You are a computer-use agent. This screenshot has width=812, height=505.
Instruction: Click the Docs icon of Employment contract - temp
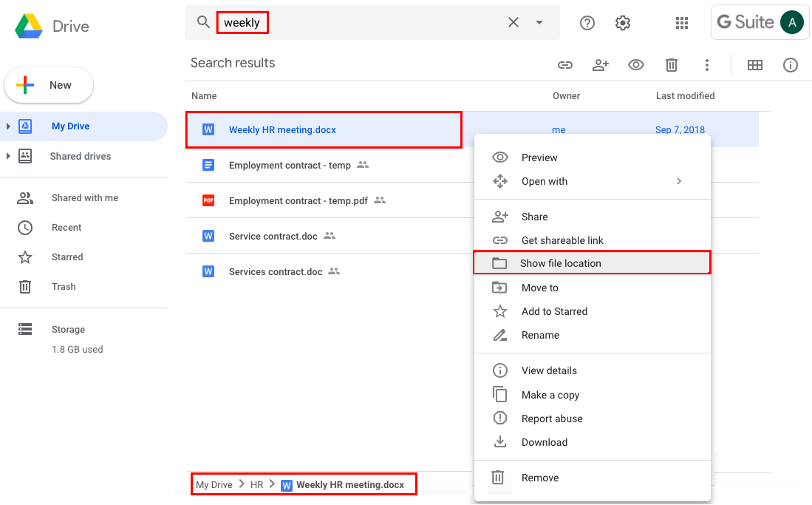208,165
